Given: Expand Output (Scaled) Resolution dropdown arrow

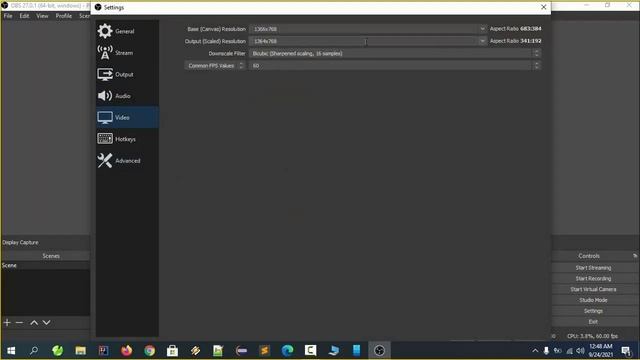Looking at the screenshot, I should (x=482, y=41).
